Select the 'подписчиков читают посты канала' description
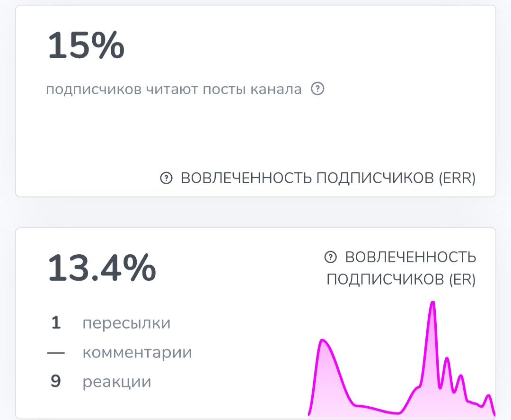Viewport: 511px width, 420px height. pos(174,89)
